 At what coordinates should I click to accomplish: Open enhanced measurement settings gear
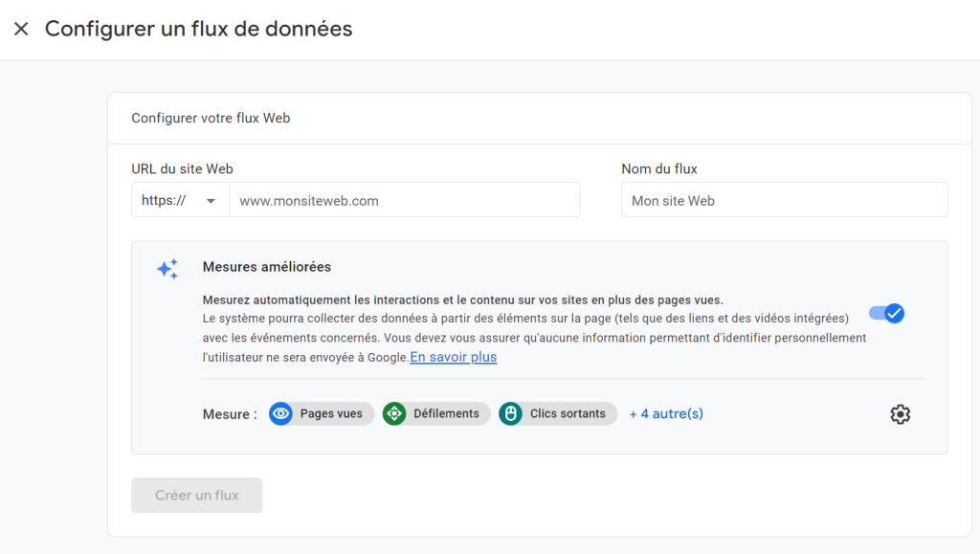click(900, 414)
